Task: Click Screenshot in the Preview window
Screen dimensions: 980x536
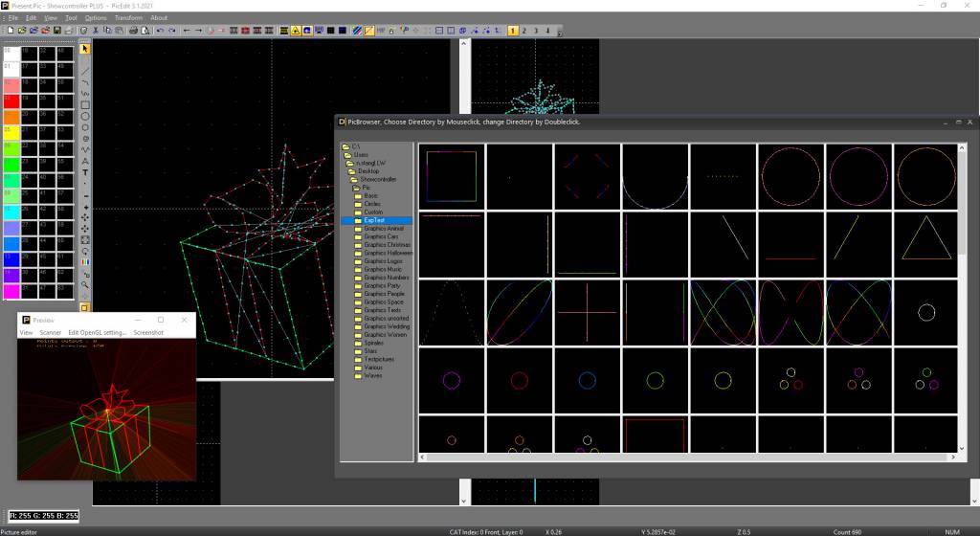Action: coord(148,332)
